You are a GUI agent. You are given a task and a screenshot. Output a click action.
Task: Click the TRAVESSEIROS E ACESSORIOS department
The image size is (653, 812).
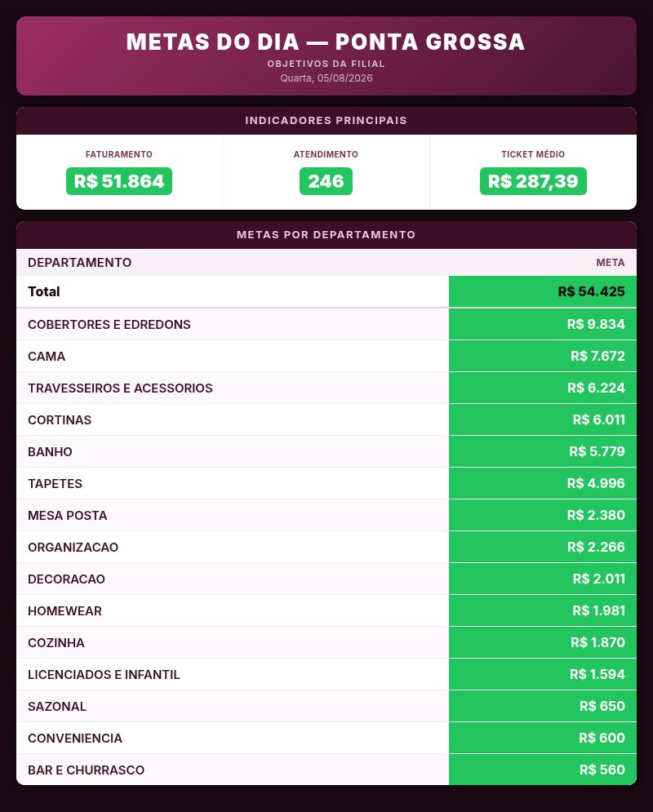point(120,388)
